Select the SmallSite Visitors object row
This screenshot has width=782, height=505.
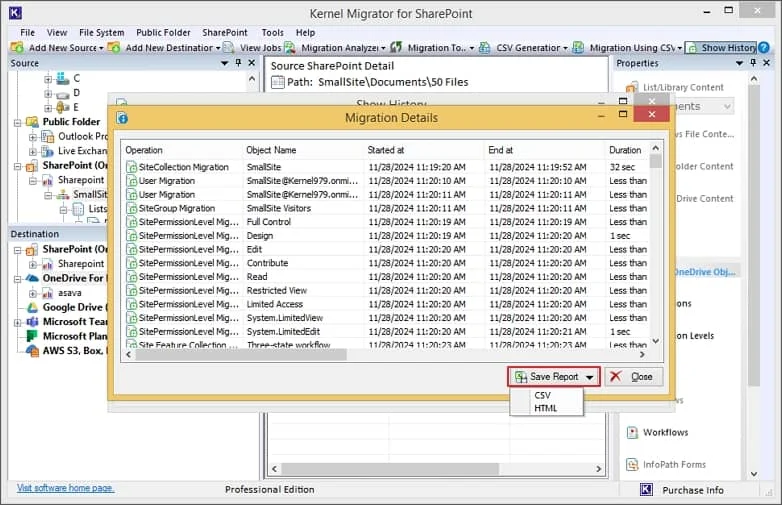pos(387,208)
